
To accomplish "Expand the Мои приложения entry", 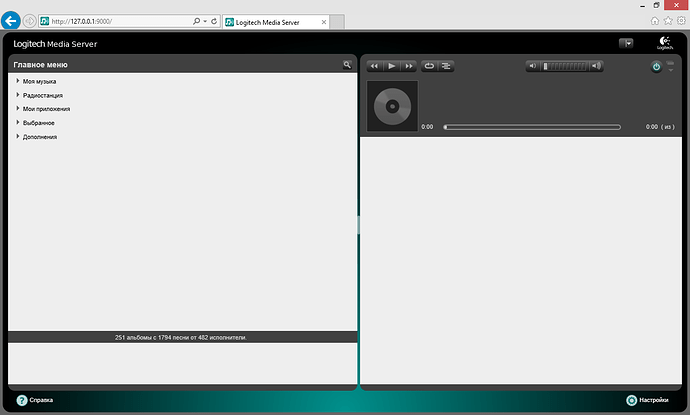I will (46, 108).
